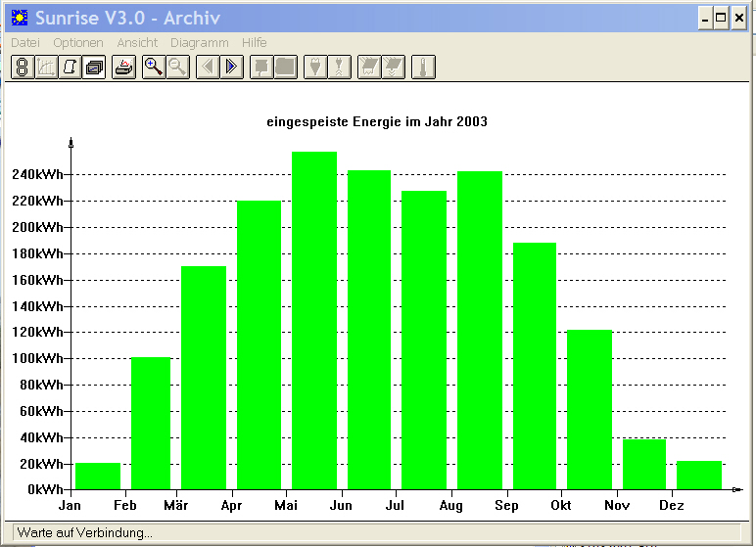This screenshot has width=756, height=547.
Task: Click the first solar panel icon
Action: 369,67
